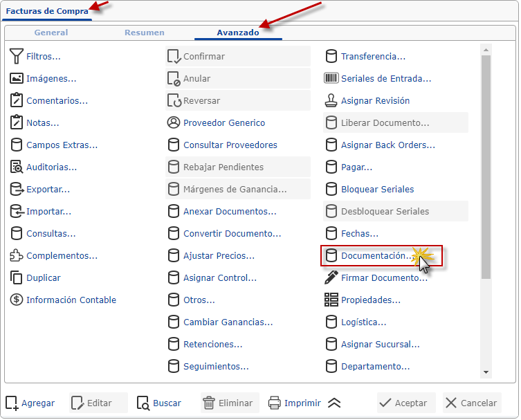Open Campos Extras option
Screen dimensions: 521x420
54,145
